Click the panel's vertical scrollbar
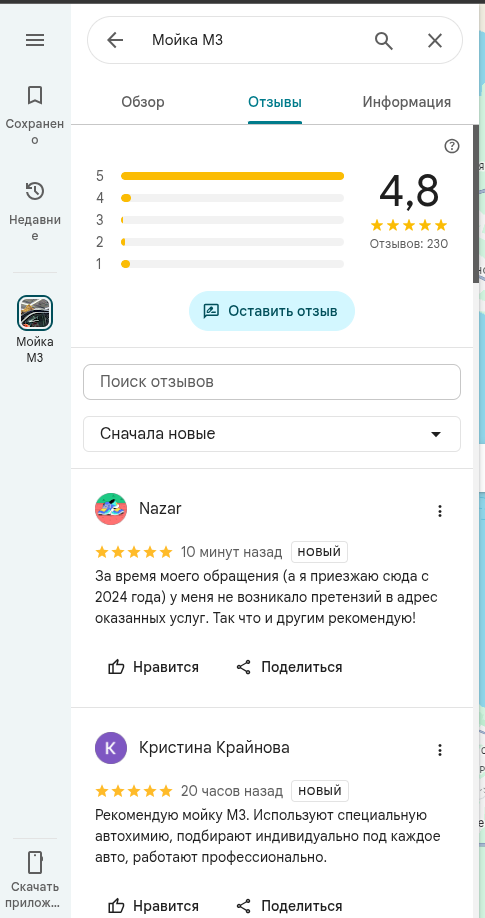 (x=476, y=205)
